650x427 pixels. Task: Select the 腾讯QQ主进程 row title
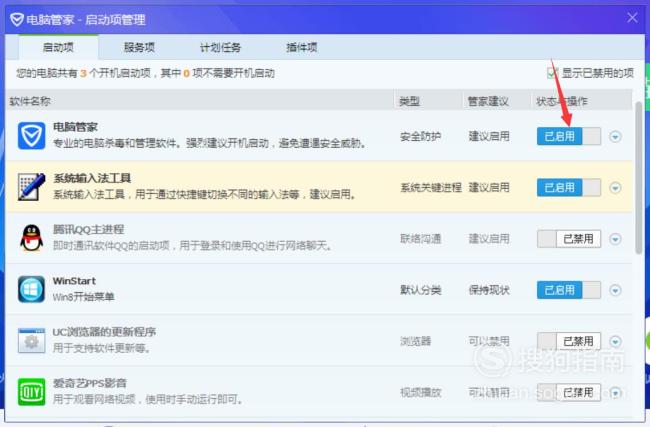[89, 229]
